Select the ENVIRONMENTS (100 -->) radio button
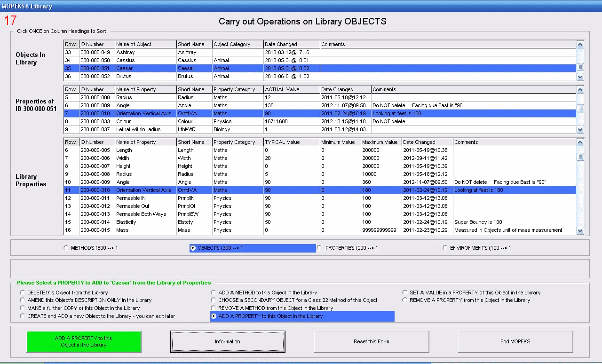Screen dimensions: 602x364 [445, 248]
